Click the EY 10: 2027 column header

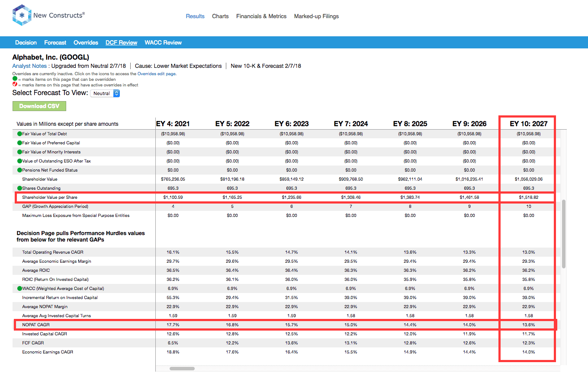529,124
